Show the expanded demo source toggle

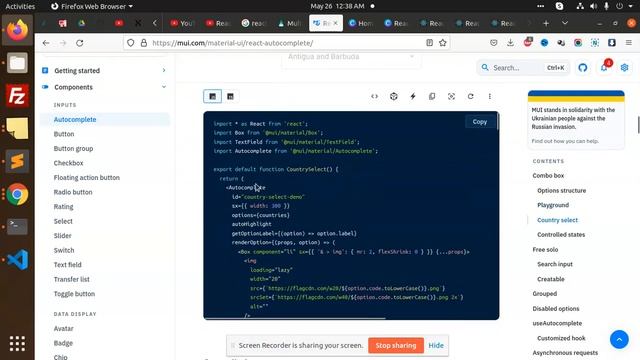pos(213,96)
